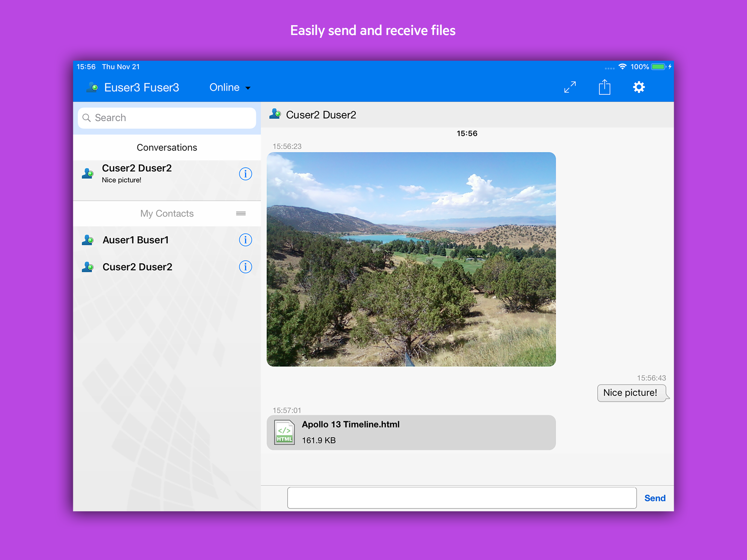Open the settings gear
Image resolution: width=747 pixels, height=560 pixels.
639,87
